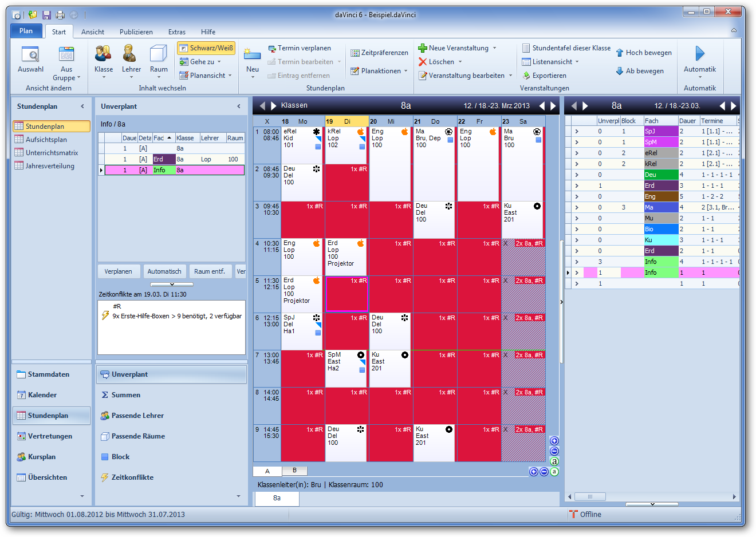Open the Planaktionen dropdown menu

pos(379,71)
